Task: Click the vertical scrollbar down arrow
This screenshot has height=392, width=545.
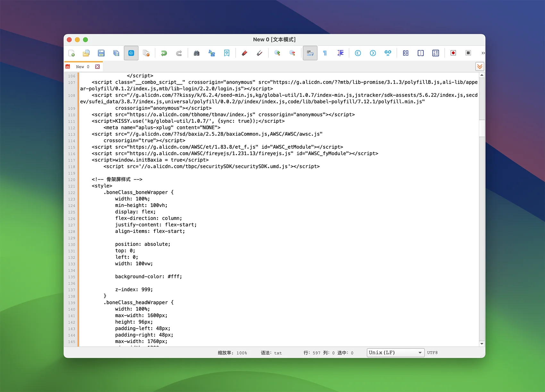Action: coord(482,344)
